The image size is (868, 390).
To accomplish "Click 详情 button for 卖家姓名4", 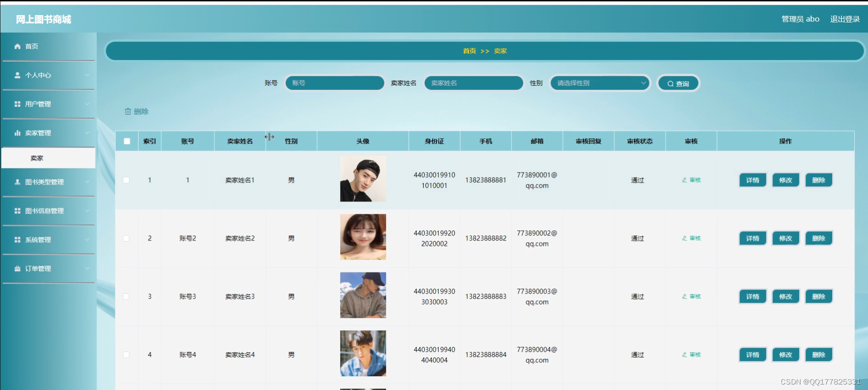I will point(753,355).
